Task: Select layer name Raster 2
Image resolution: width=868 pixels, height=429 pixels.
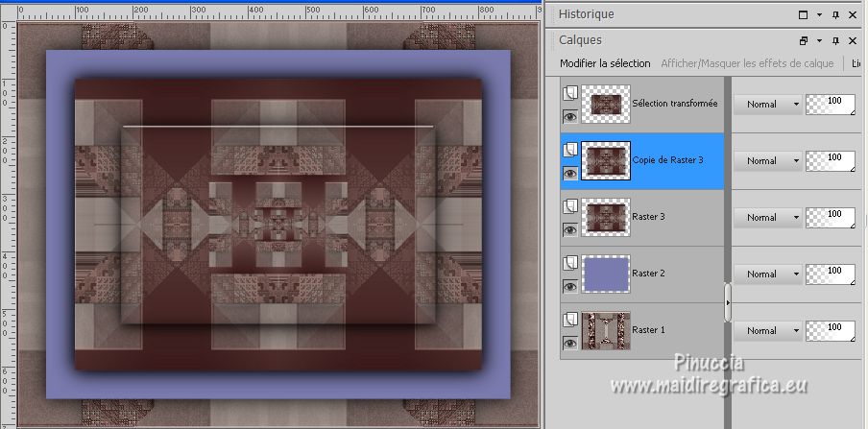Action: click(648, 274)
